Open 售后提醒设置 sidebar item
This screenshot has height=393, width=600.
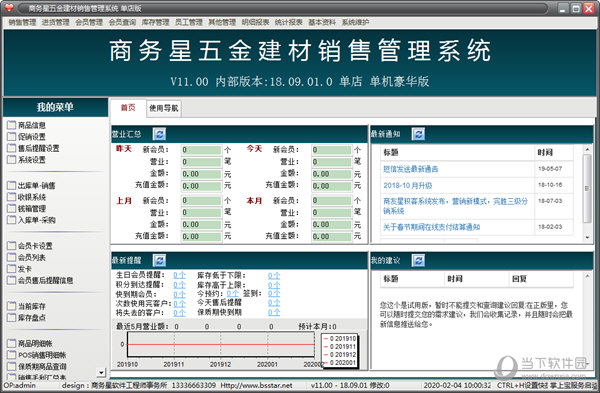point(34,148)
